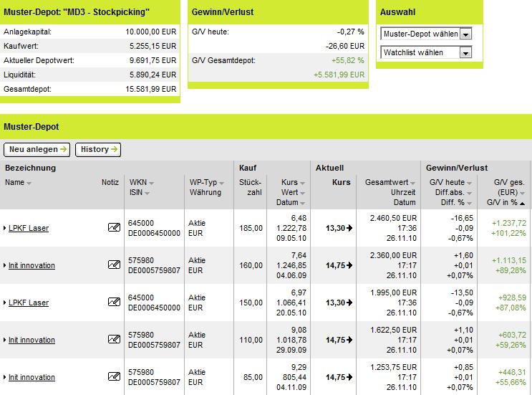532x395 pixels.
Task: Open the Muster-Depot wählen dropdown
Action: (x=465, y=34)
